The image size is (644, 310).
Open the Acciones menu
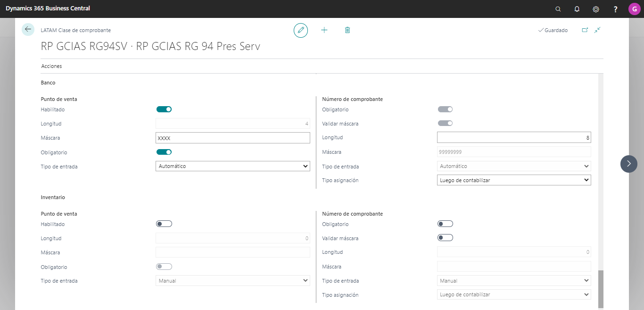(x=51, y=67)
